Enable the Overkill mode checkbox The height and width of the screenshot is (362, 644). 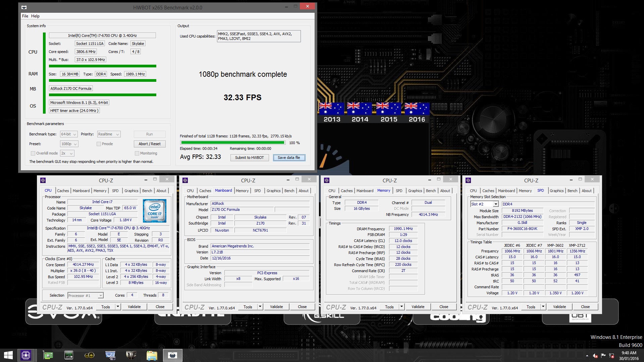pos(33,153)
